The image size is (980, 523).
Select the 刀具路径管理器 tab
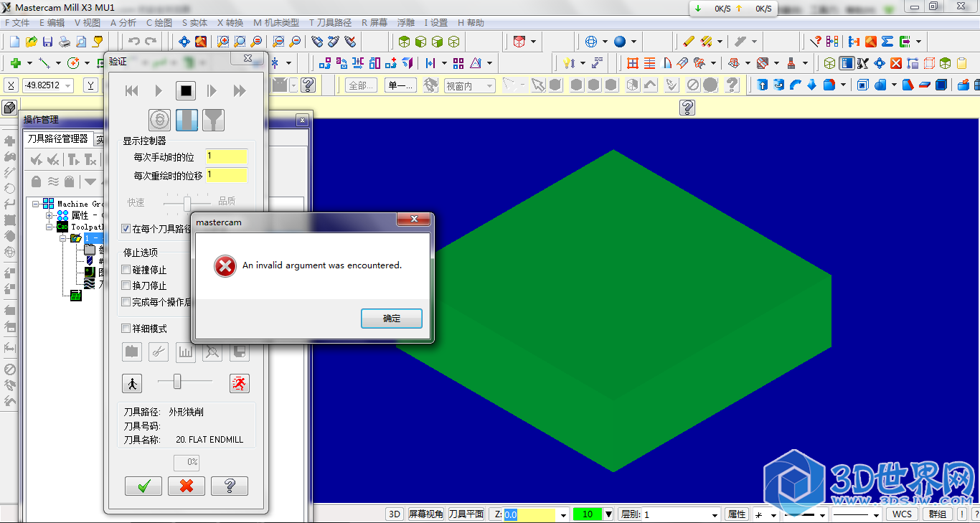click(57, 138)
